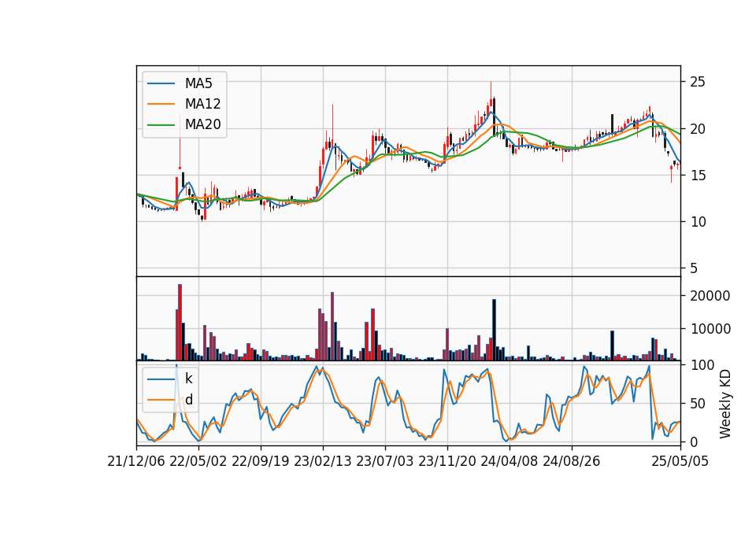Click the KD axis value 0

(x=694, y=441)
